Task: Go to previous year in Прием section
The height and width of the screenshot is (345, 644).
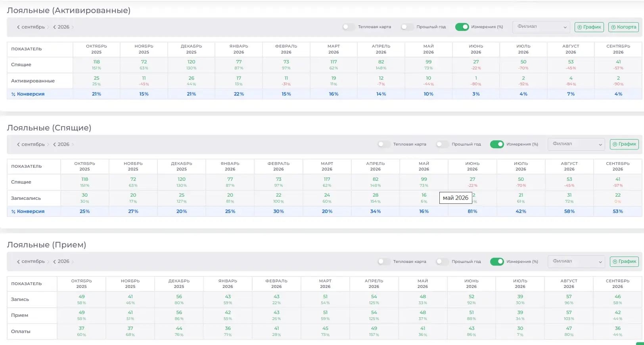Action: point(54,262)
